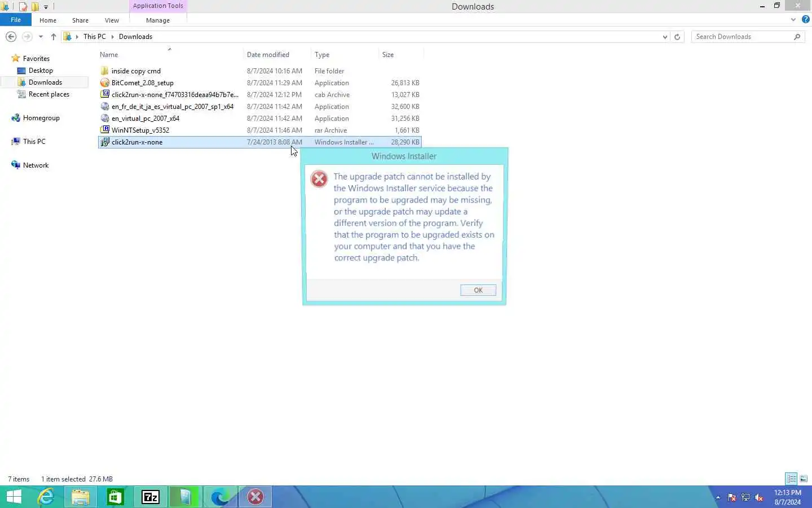The height and width of the screenshot is (508, 812).
Task: Launch Internet Explorer from the taskbar
Action: [x=46, y=497]
